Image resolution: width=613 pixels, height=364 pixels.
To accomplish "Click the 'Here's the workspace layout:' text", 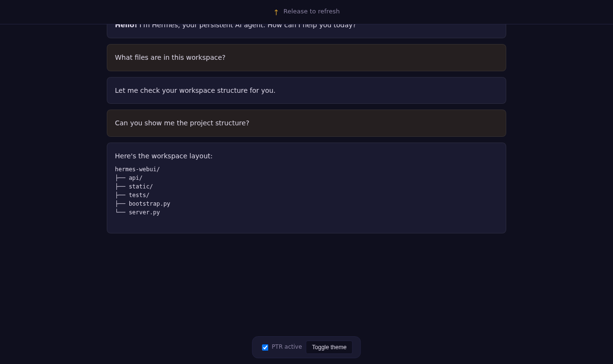I will coord(164,156).
